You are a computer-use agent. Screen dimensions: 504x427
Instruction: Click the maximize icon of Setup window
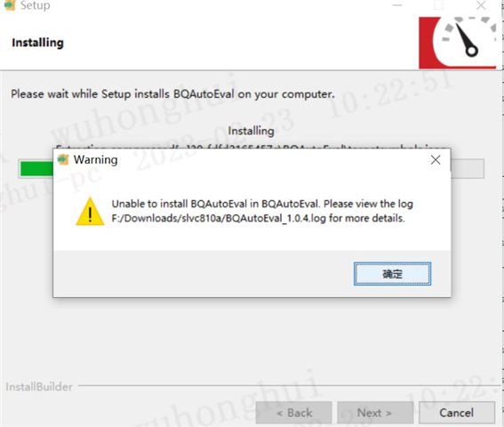[x=439, y=5]
